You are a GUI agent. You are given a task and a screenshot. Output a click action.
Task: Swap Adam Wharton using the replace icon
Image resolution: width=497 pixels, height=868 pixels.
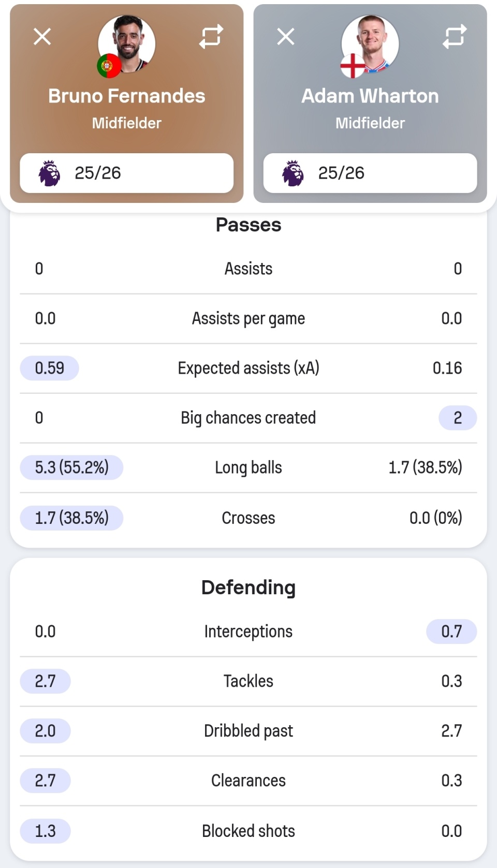pos(455,37)
